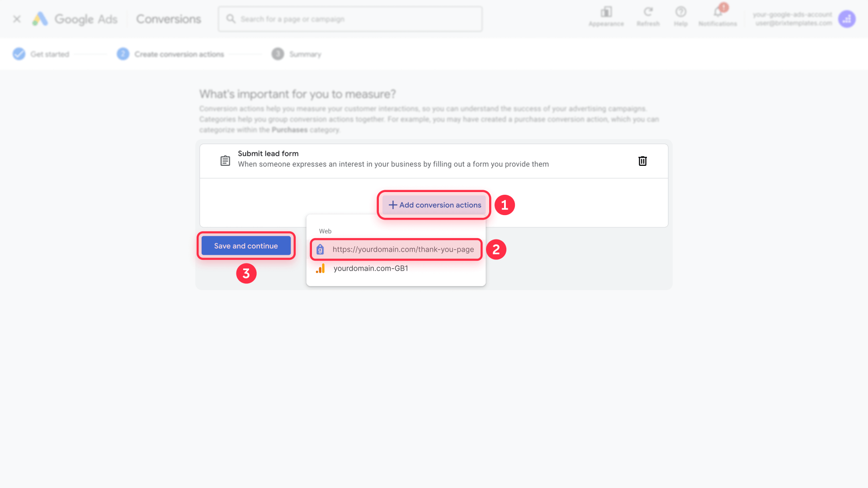Click the search for a page or campaign field
868x488 pixels.
[350, 19]
